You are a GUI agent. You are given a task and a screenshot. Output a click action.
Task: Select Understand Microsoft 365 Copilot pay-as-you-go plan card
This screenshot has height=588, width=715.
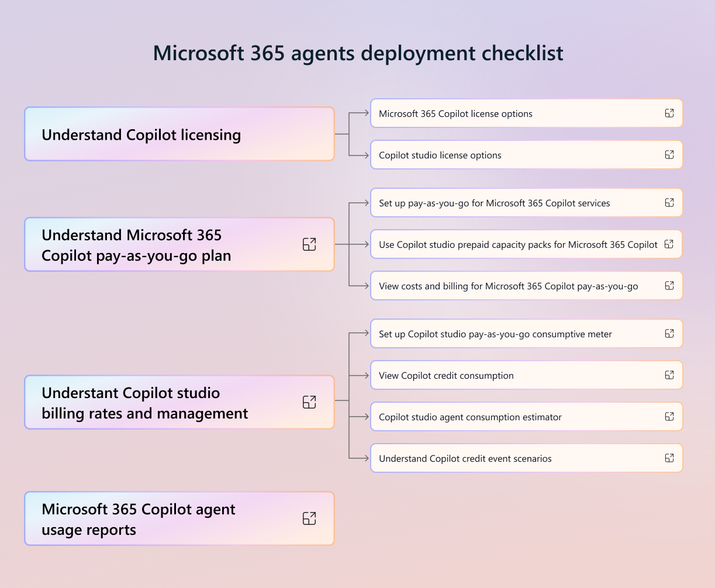click(179, 244)
